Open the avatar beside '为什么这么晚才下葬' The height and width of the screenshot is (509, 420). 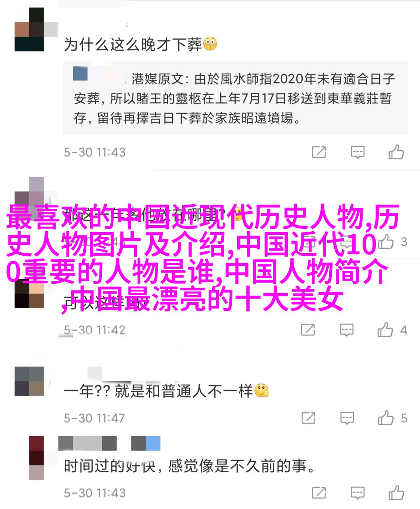tap(29, 29)
